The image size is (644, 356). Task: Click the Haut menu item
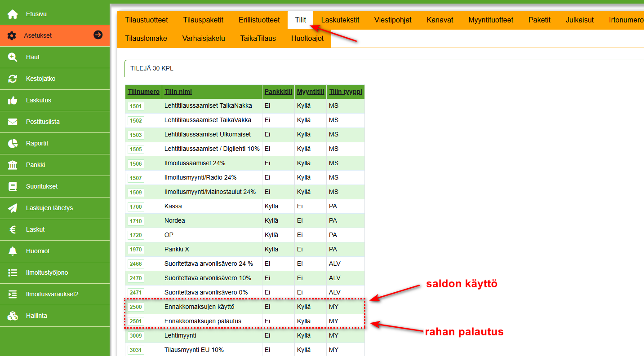coord(55,57)
